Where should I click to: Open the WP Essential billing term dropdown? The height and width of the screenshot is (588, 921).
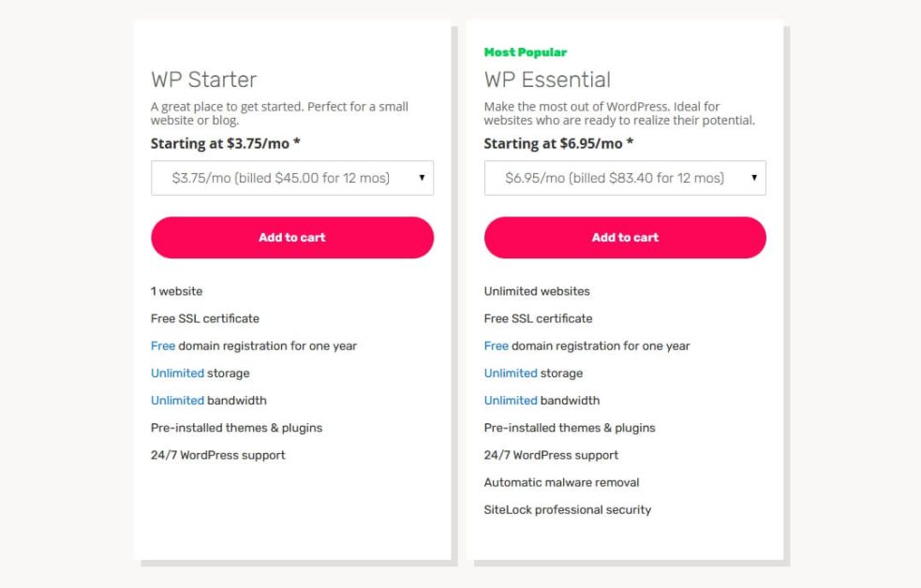pyautogui.click(x=624, y=177)
